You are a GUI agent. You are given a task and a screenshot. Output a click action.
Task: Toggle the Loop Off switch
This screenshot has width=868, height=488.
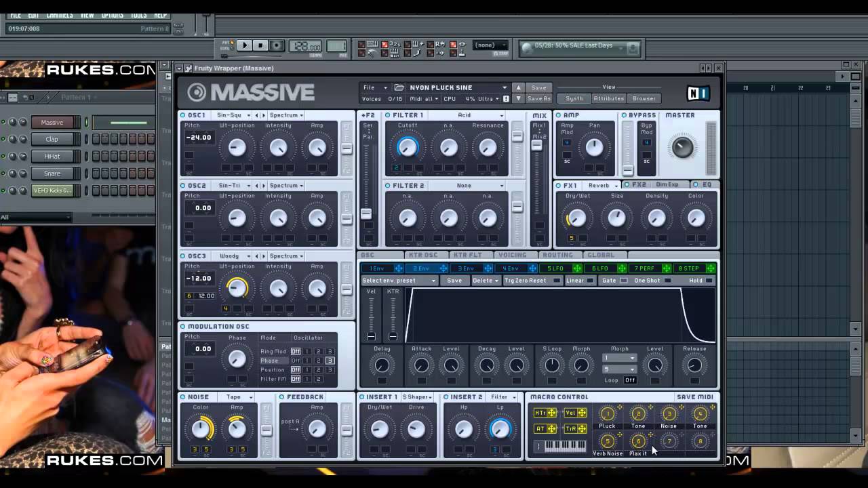[x=630, y=380]
